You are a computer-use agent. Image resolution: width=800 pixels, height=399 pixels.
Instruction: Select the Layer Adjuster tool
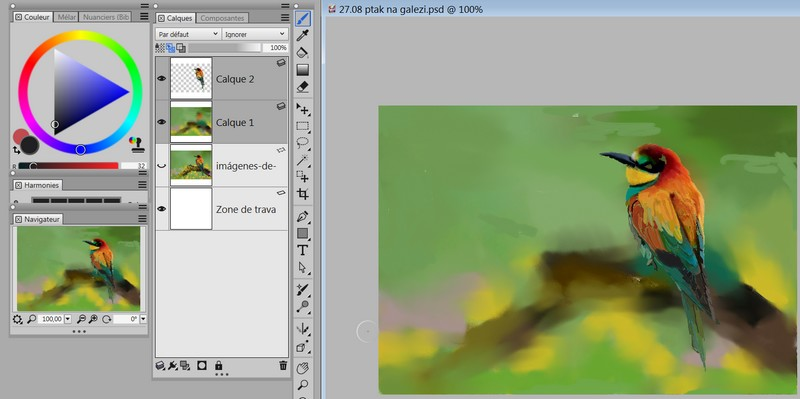(303, 109)
